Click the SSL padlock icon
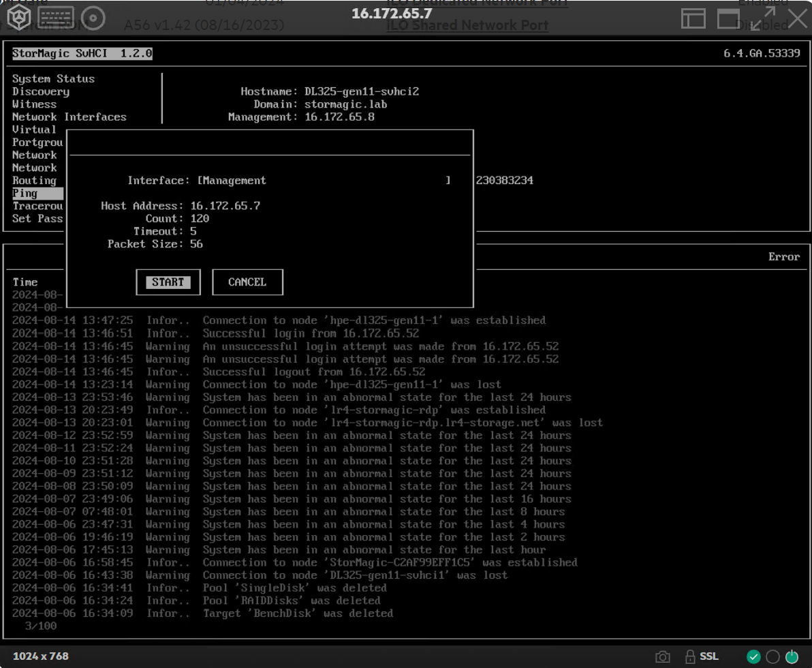Image resolution: width=812 pixels, height=668 pixels. [690, 656]
